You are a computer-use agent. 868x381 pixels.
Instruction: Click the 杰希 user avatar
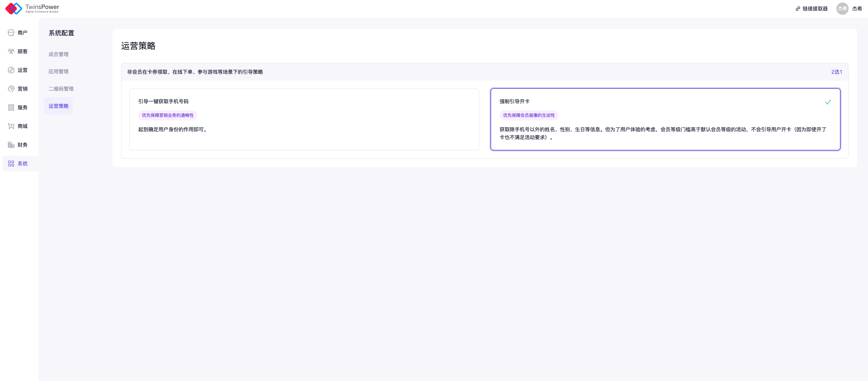pos(842,9)
